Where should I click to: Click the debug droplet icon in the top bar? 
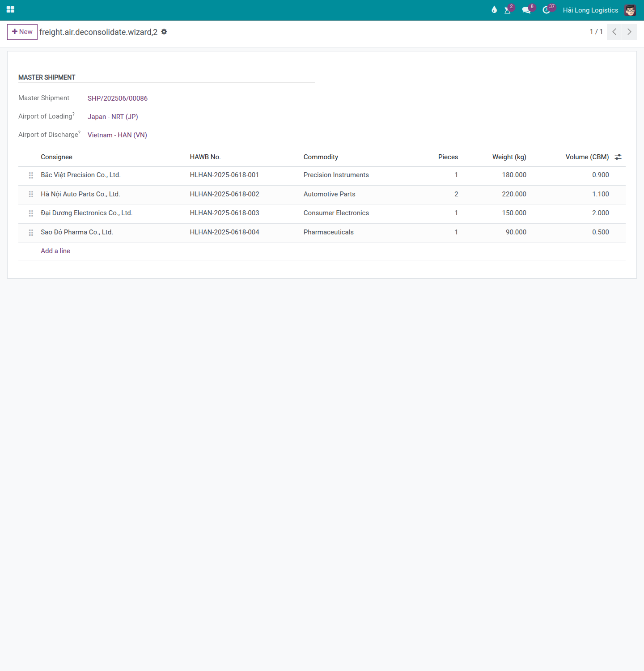coord(494,10)
